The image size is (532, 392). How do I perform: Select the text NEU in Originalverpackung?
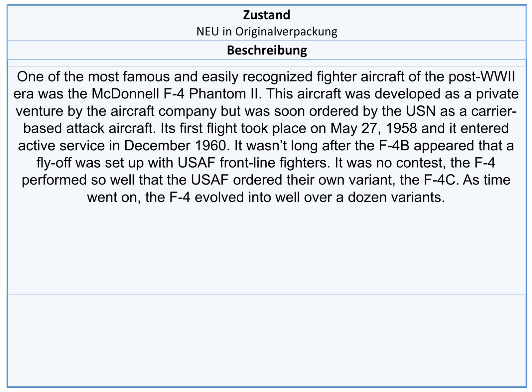[267, 32]
